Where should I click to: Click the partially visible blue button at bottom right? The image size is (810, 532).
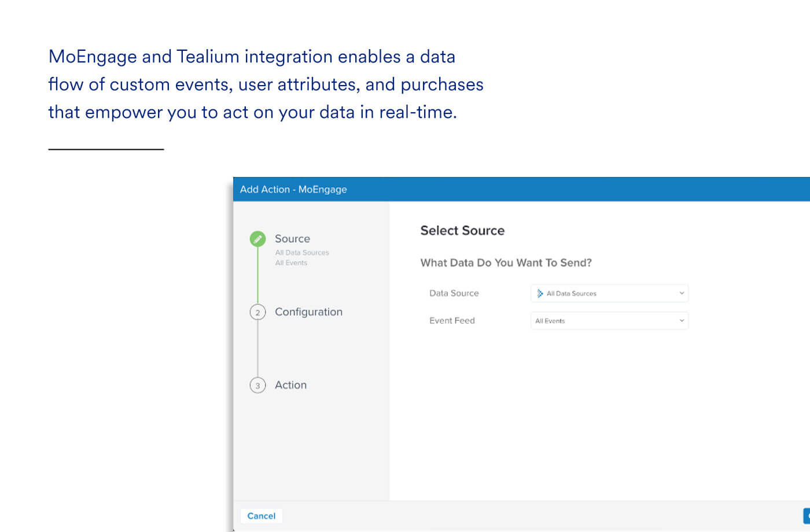pyautogui.click(x=807, y=515)
